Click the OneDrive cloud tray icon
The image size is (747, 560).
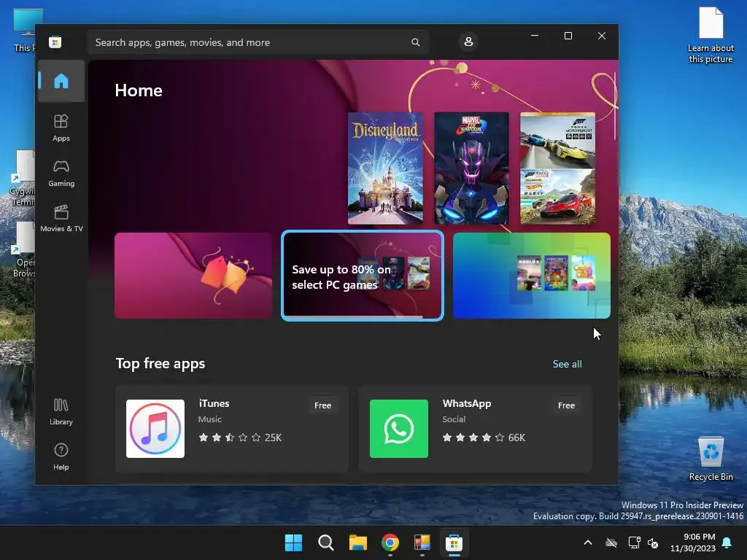click(611, 542)
